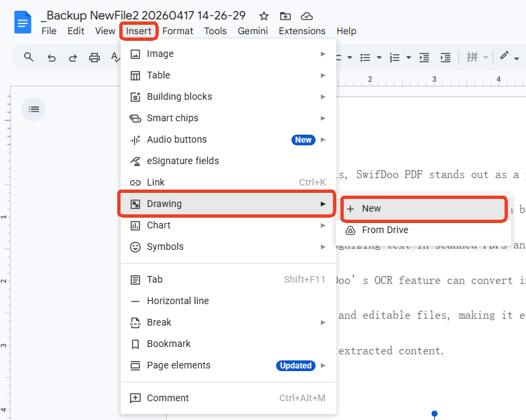Viewport: 526px width, 420px height.
Task: Expand Smart chips submenu
Action: (x=228, y=118)
